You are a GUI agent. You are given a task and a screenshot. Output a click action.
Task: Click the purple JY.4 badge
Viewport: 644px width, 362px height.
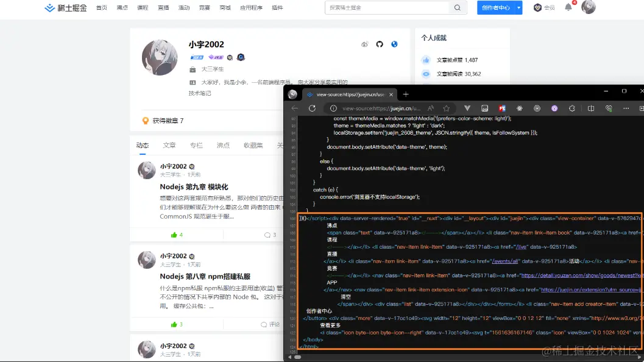216,57
